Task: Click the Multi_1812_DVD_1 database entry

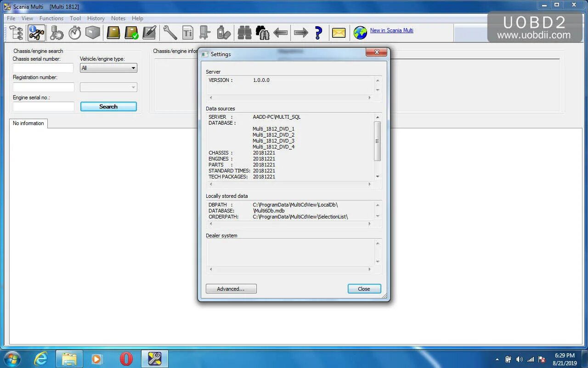Action: (273, 129)
